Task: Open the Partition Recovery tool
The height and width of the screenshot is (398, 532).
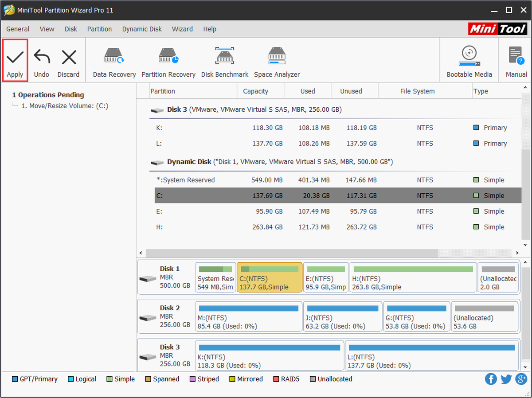Action: pos(168,63)
